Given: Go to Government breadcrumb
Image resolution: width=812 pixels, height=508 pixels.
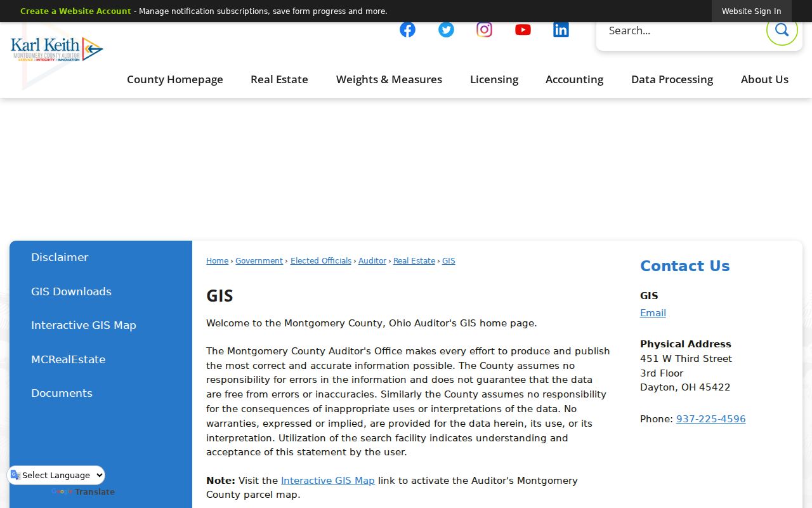Looking at the screenshot, I should click(259, 261).
